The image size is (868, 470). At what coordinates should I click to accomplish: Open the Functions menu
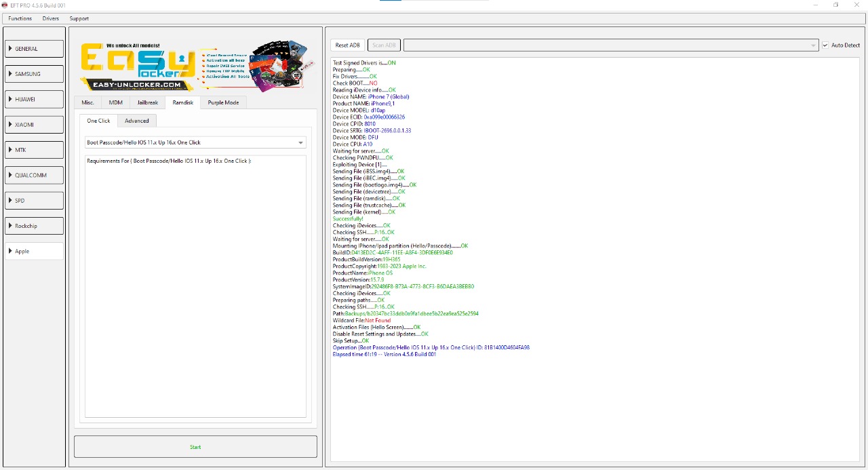[x=20, y=18]
